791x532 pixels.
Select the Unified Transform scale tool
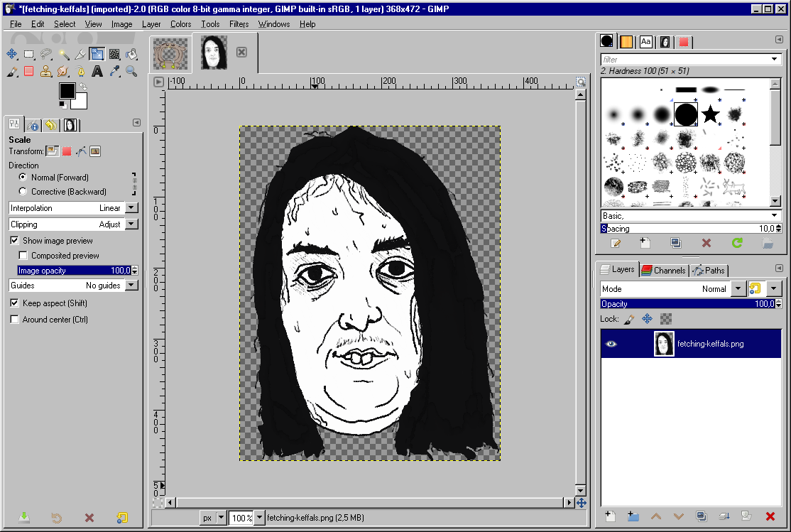(97, 54)
